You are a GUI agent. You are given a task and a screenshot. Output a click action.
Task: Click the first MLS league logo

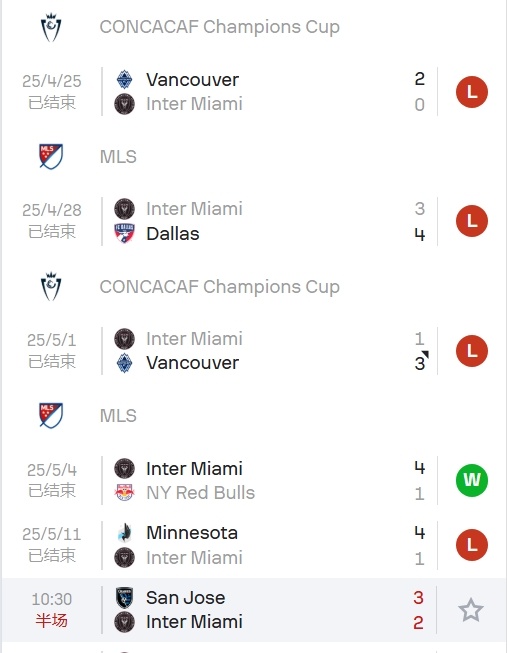[51, 157]
